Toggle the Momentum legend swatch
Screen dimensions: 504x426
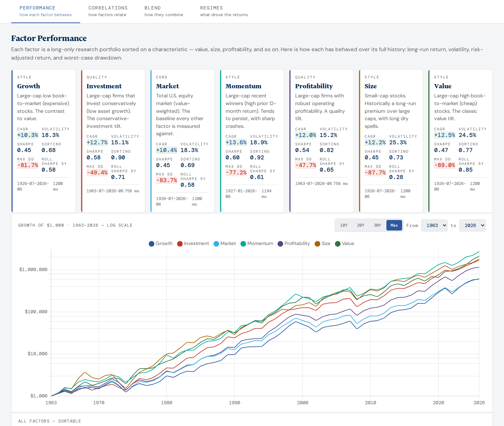coord(243,244)
